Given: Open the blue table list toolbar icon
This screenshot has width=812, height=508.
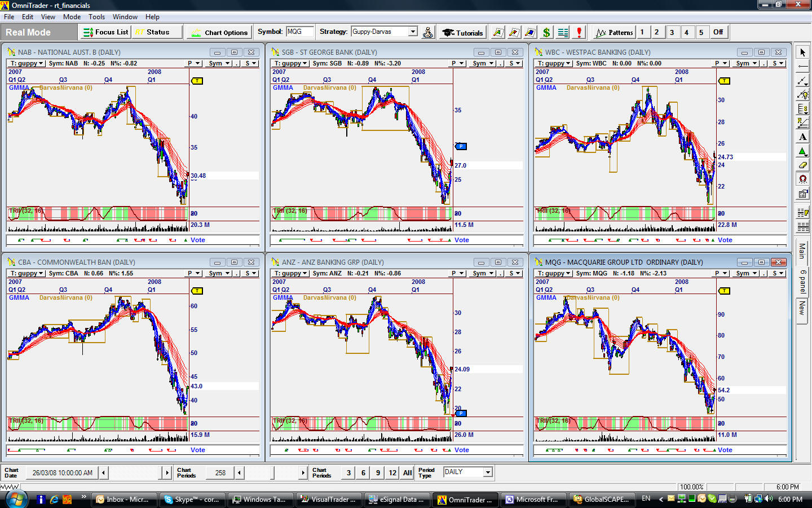Looking at the screenshot, I should click(x=562, y=32).
